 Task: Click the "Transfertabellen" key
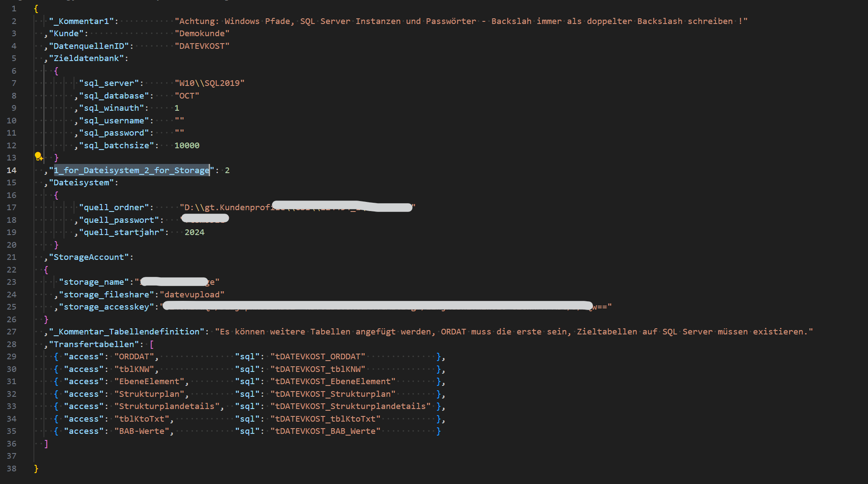pyautogui.click(x=94, y=344)
